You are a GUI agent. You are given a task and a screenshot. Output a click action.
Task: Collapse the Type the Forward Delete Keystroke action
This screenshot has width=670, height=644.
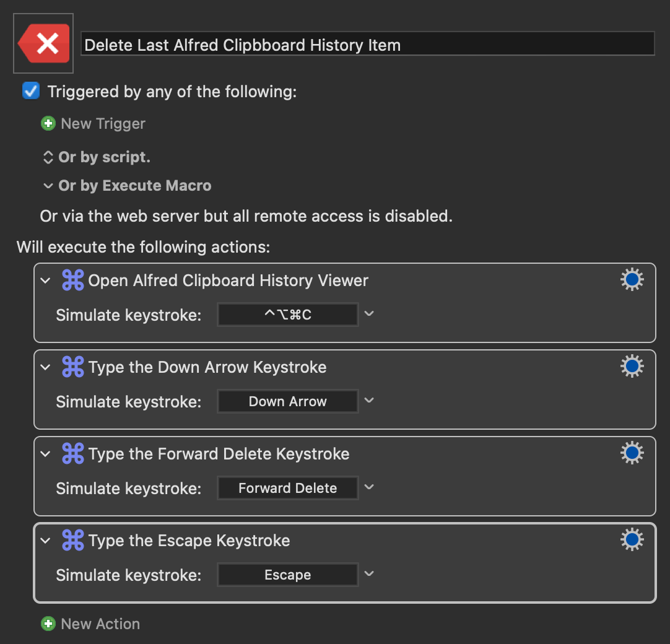[45, 455]
